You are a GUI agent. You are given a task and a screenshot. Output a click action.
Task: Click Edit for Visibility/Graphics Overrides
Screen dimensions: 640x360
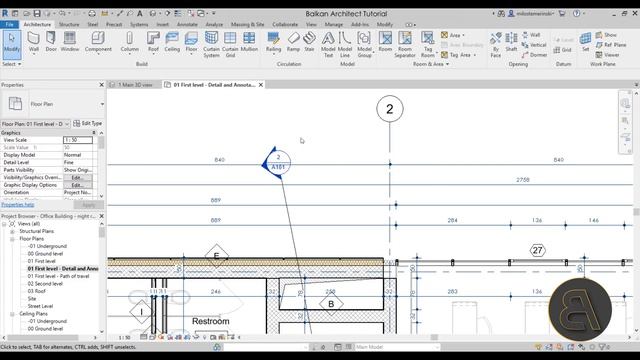(78, 178)
